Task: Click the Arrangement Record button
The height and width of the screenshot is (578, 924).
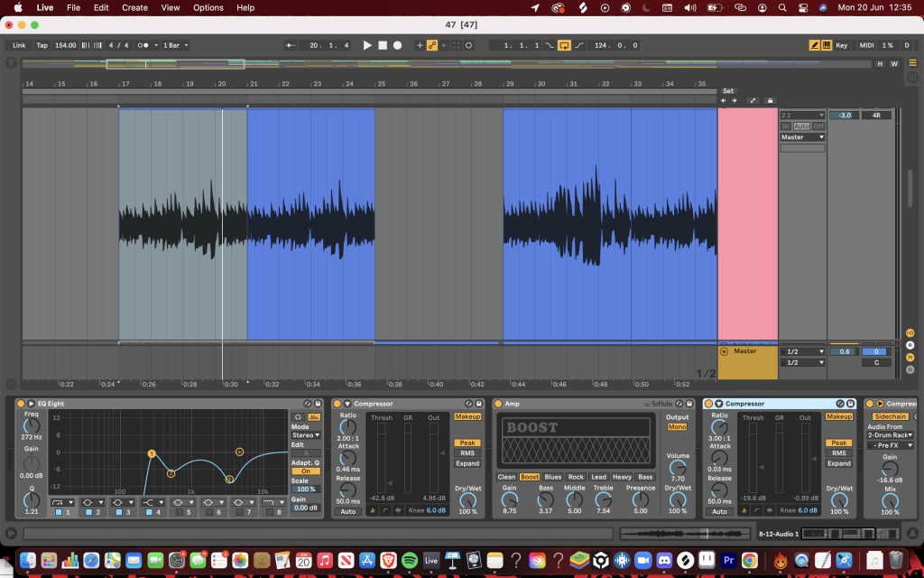Action: (x=398, y=45)
